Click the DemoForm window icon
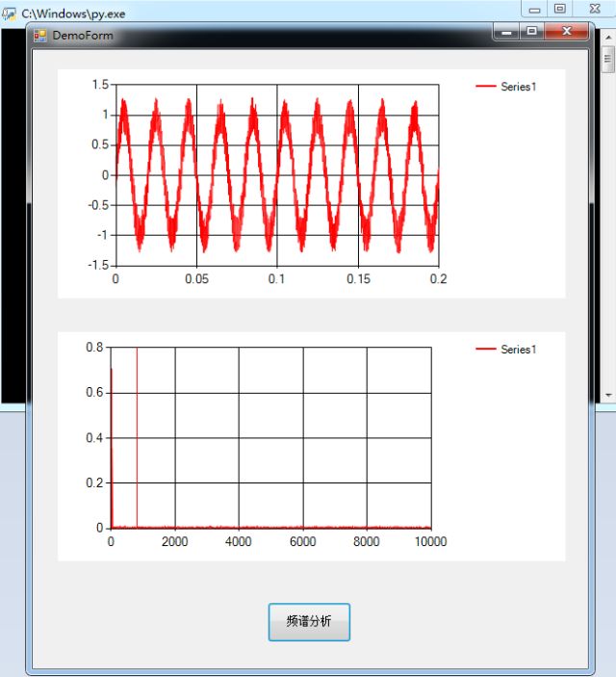This screenshot has height=677, width=616. coord(40,36)
